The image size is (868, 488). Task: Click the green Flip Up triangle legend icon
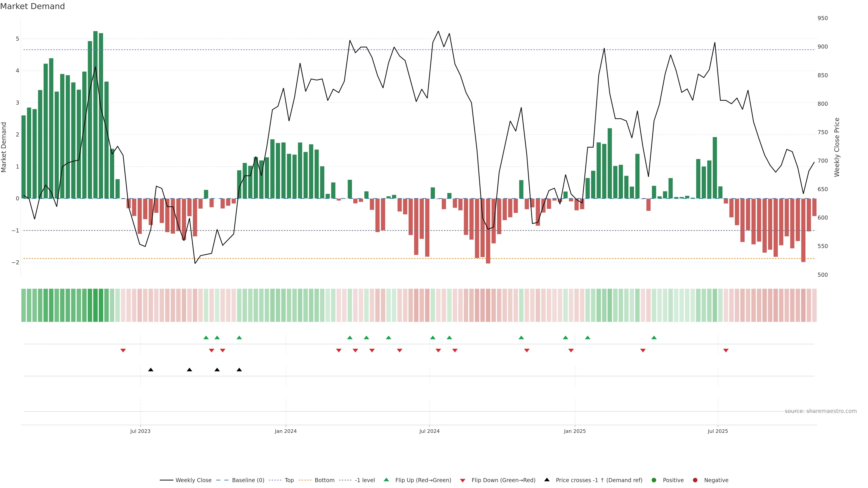386,480
